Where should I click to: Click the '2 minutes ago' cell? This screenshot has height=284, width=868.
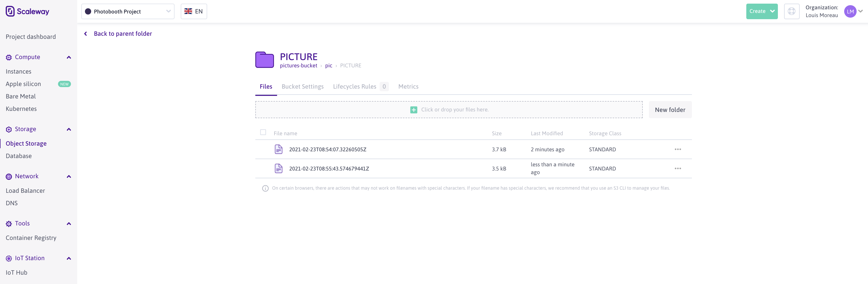pos(547,150)
